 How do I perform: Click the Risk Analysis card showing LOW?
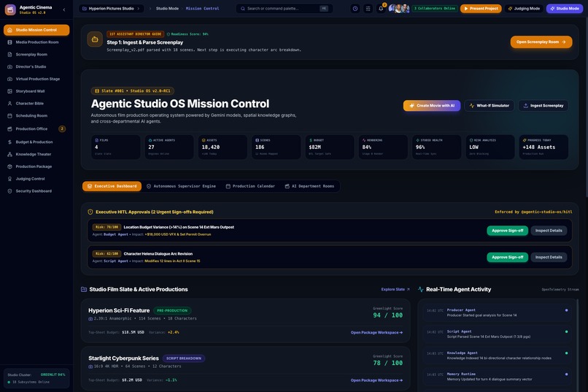pos(490,147)
